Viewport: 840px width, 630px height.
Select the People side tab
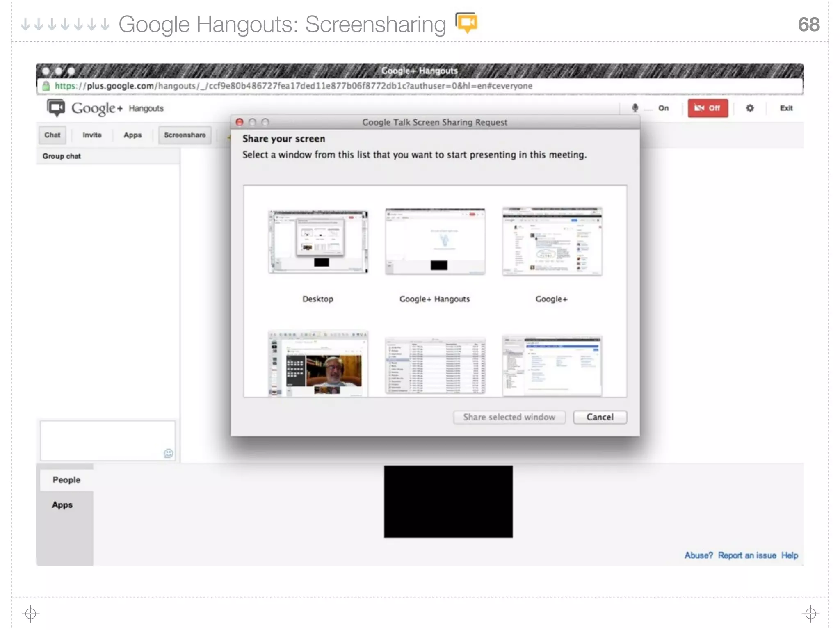coord(66,480)
